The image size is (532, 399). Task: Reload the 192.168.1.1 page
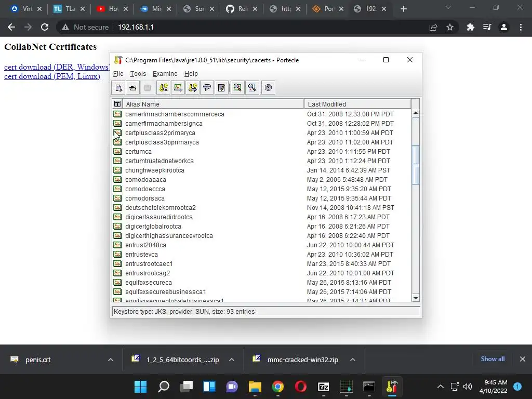click(45, 27)
